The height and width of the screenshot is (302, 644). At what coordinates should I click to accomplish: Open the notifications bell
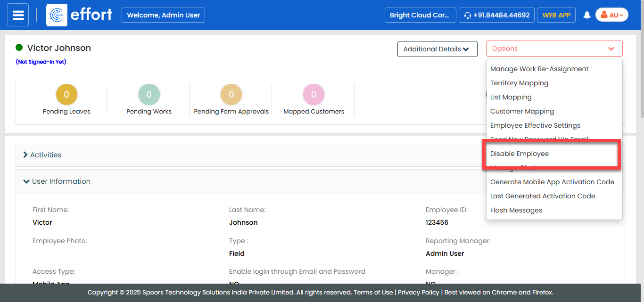[x=587, y=15]
